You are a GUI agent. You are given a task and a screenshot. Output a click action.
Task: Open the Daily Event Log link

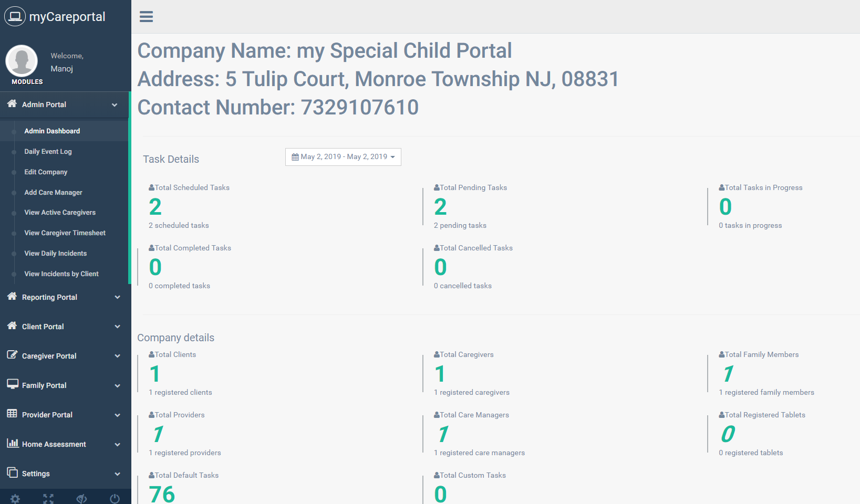48,152
